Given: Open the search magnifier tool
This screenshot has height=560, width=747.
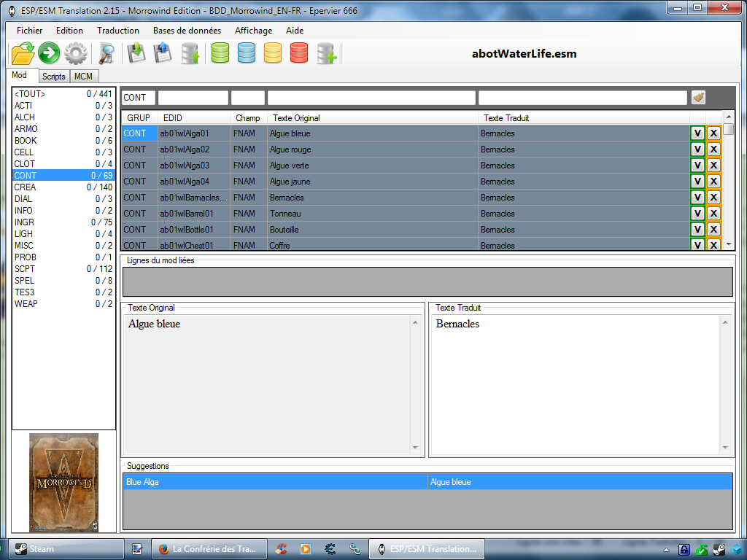Looking at the screenshot, I should (x=107, y=52).
